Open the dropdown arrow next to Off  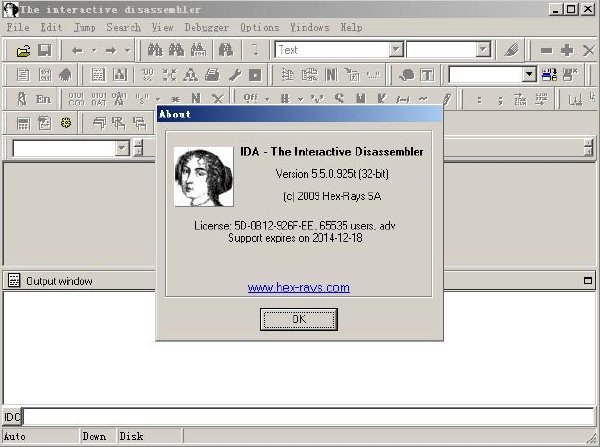pos(267,99)
